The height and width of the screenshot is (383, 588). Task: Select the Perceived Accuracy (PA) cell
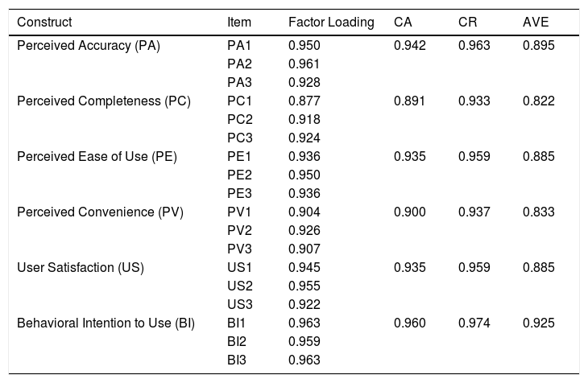pyautogui.click(x=89, y=46)
